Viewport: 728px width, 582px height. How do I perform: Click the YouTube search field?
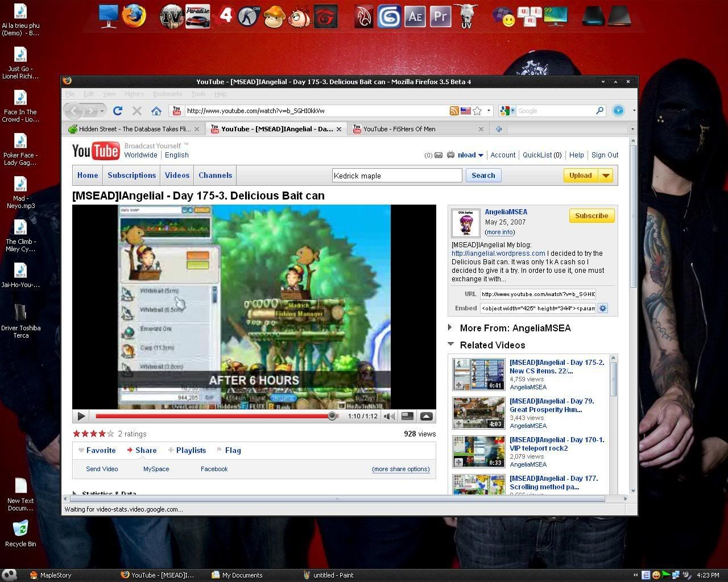(x=397, y=176)
